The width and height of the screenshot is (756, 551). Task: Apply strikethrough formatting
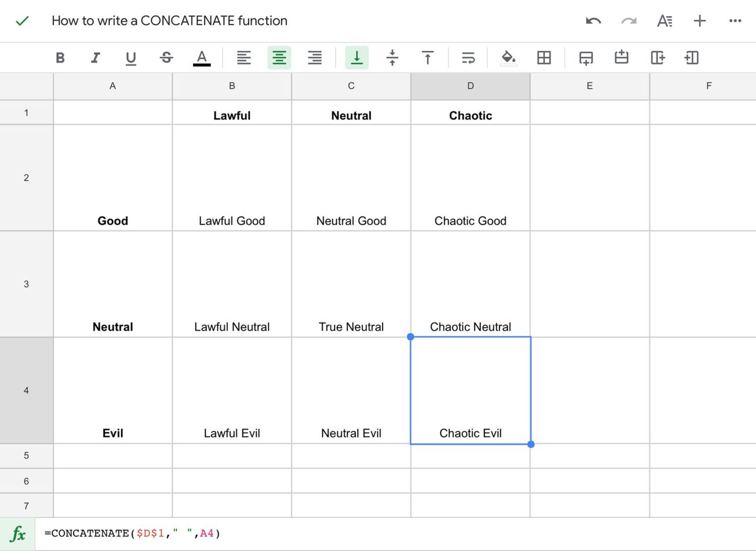tap(166, 57)
